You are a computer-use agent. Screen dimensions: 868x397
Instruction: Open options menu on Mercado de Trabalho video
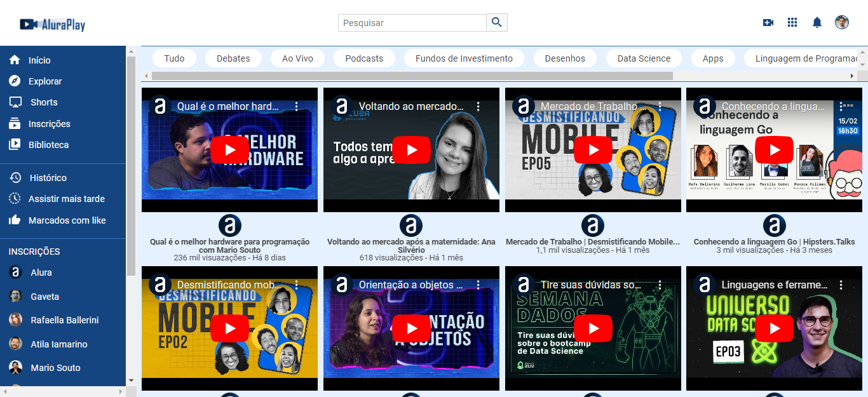[x=660, y=106]
